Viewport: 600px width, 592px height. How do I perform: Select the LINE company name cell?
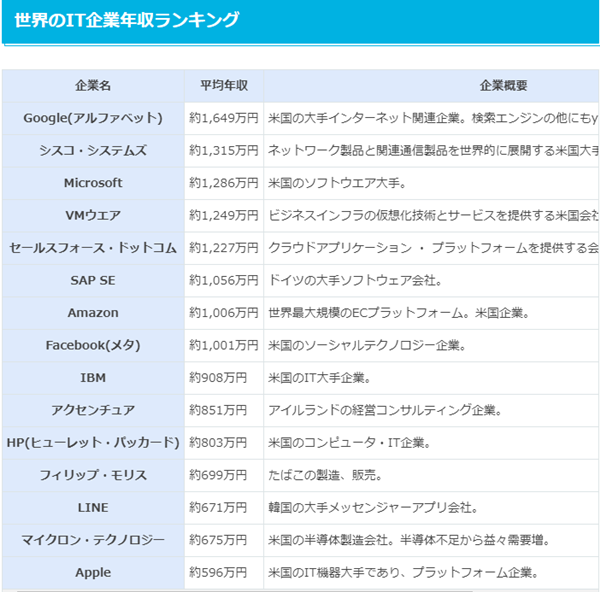pos(93,508)
